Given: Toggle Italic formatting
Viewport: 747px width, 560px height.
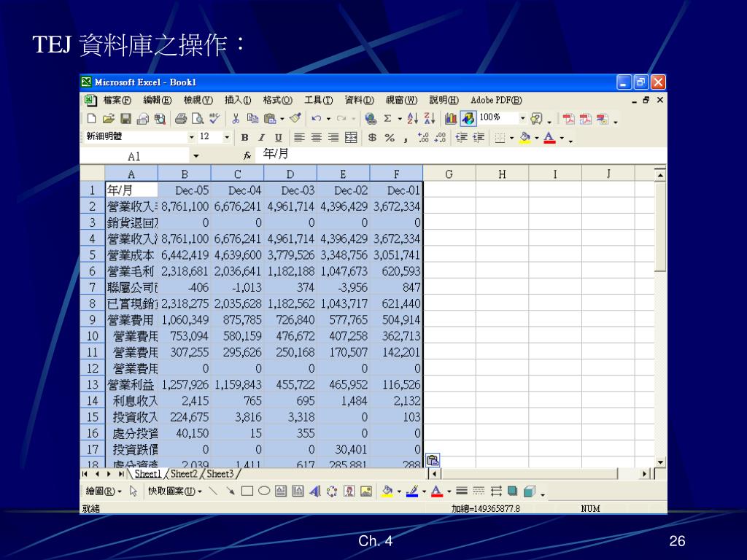Looking at the screenshot, I should coord(261,138).
